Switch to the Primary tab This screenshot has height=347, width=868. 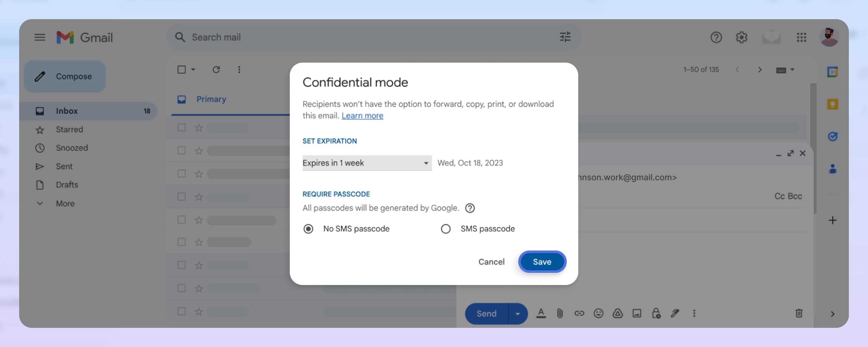tap(211, 99)
